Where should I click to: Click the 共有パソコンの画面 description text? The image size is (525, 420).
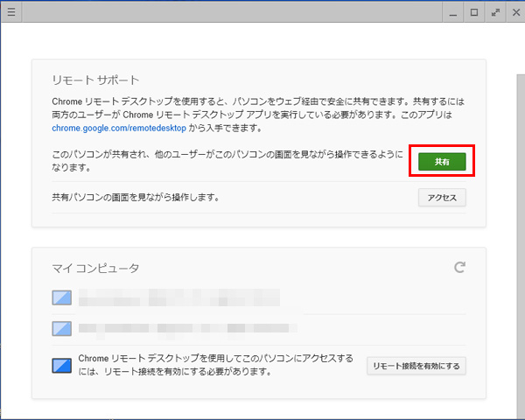[135, 198]
